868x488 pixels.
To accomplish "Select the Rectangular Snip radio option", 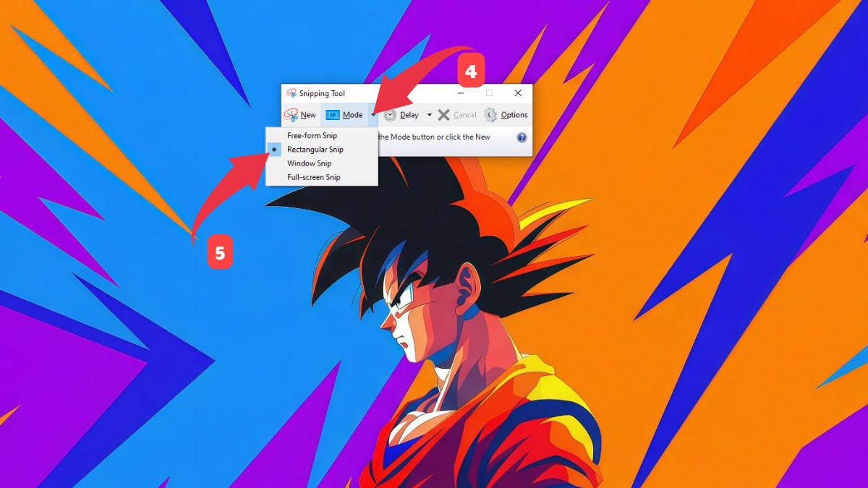I will pyautogui.click(x=316, y=149).
